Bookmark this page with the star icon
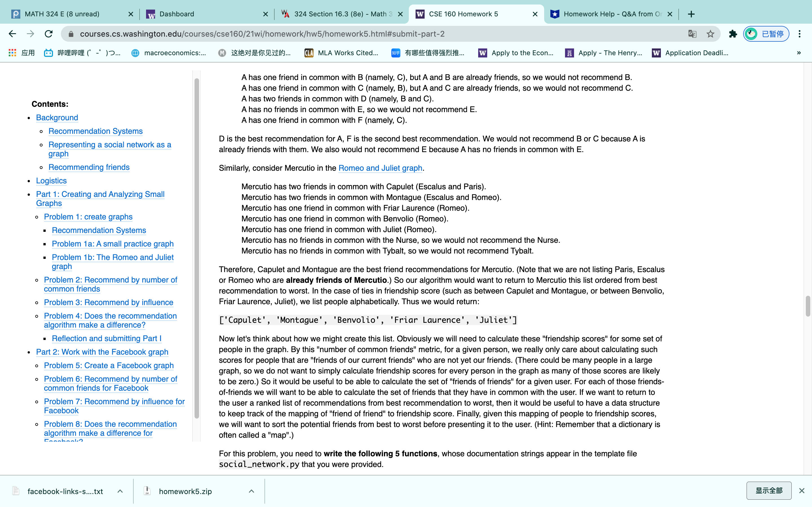 710,34
